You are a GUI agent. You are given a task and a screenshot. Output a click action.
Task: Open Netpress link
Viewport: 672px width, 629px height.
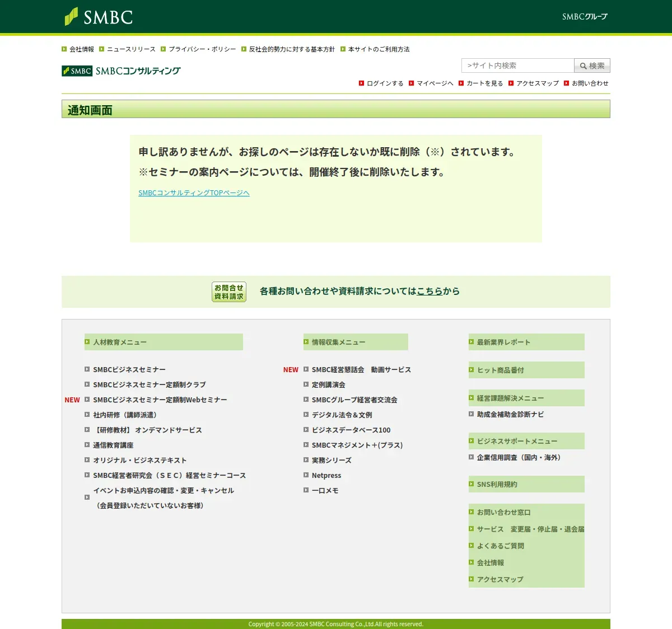(x=326, y=476)
